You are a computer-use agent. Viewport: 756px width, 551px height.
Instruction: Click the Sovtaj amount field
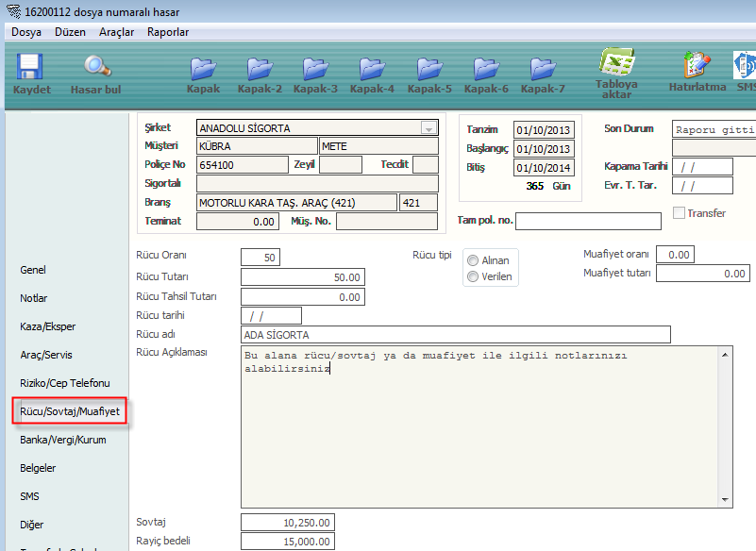pos(288,522)
